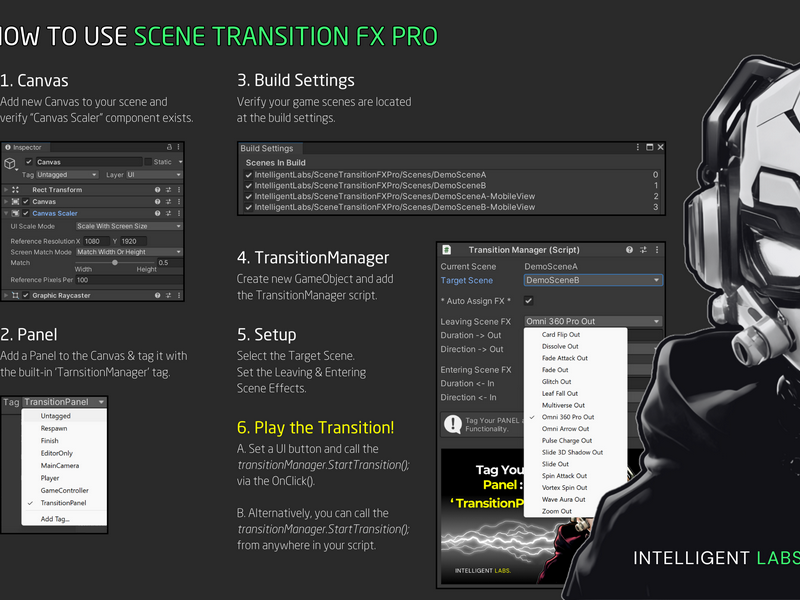
Task: Uncheck the DemoSceneA-MobileView scene in the build list
Action: (x=248, y=196)
